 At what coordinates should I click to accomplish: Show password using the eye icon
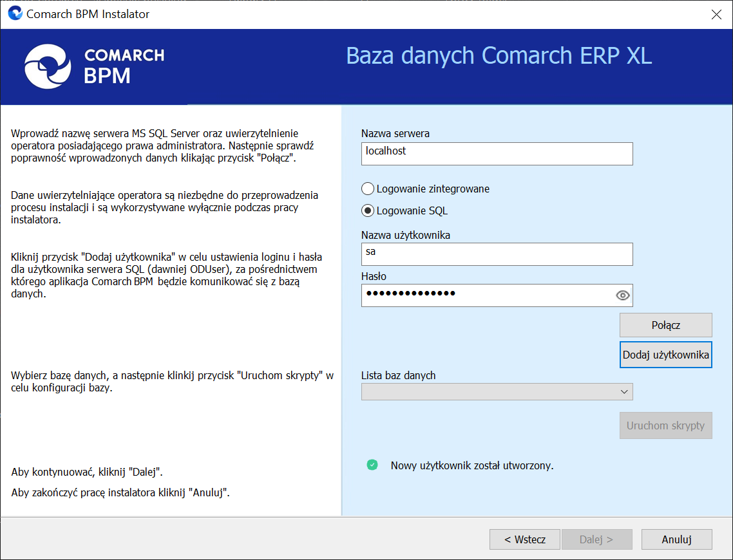(622, 295)
